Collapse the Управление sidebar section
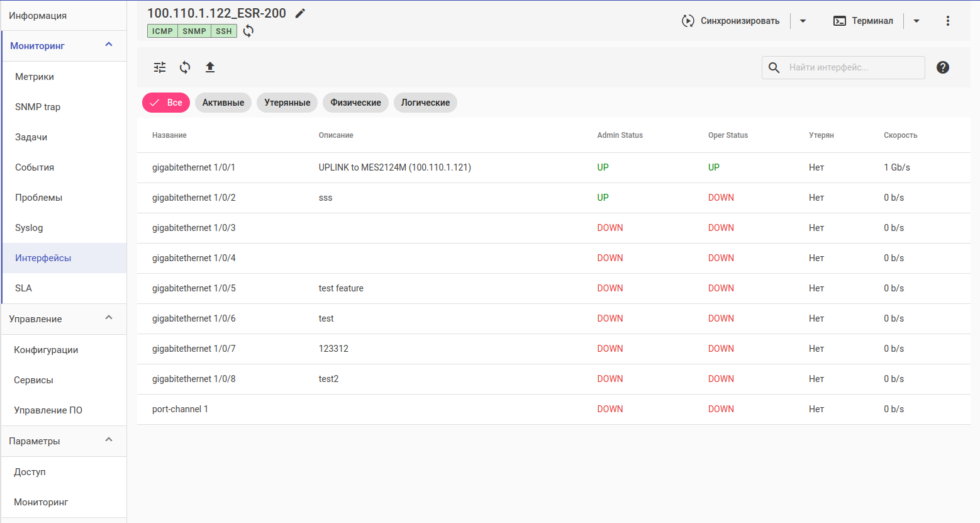This screenshot has height=523, width=980. 108,318
